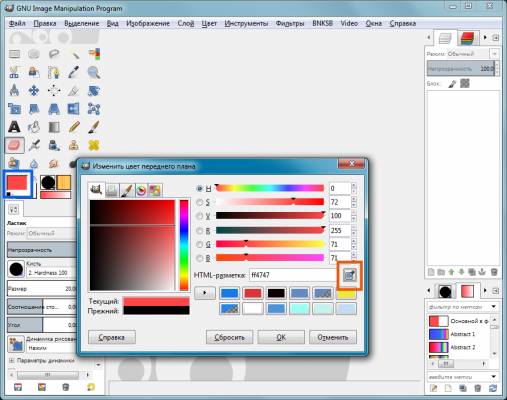The image size is (507, 400).
Task: Switch to color wheel selector tab
Action: (x=141, y=190)
